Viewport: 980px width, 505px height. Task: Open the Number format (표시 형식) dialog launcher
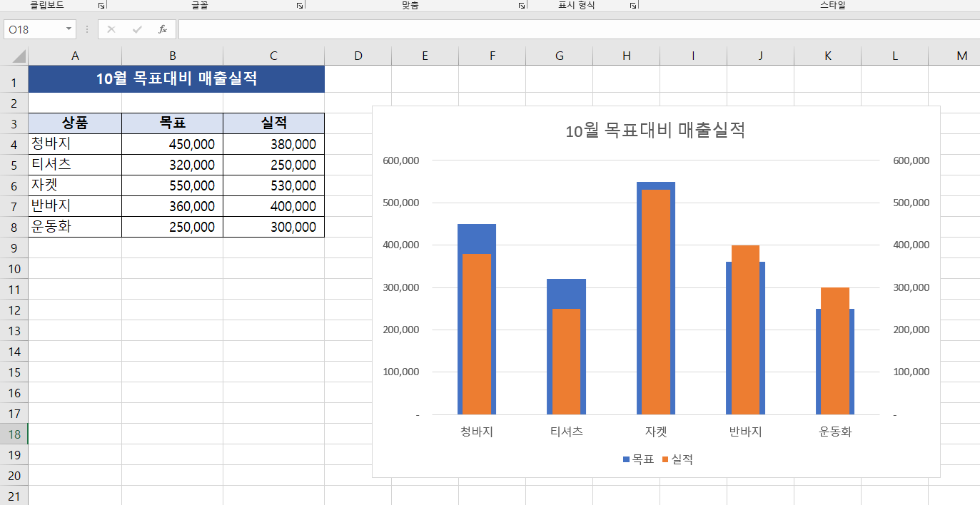(633, 6)
